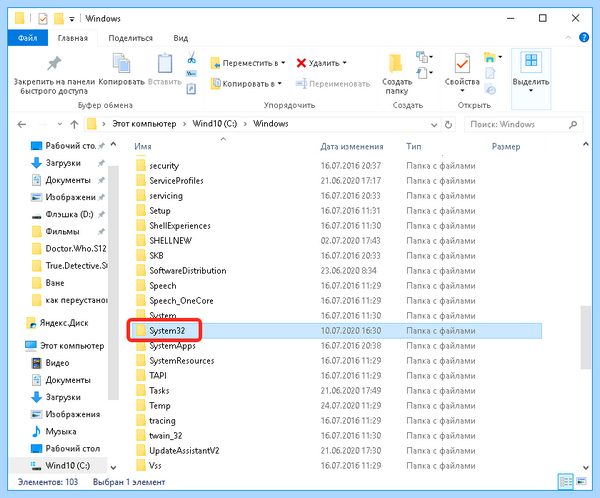
Task: Select the System32 folder
Action: point(336,331)
